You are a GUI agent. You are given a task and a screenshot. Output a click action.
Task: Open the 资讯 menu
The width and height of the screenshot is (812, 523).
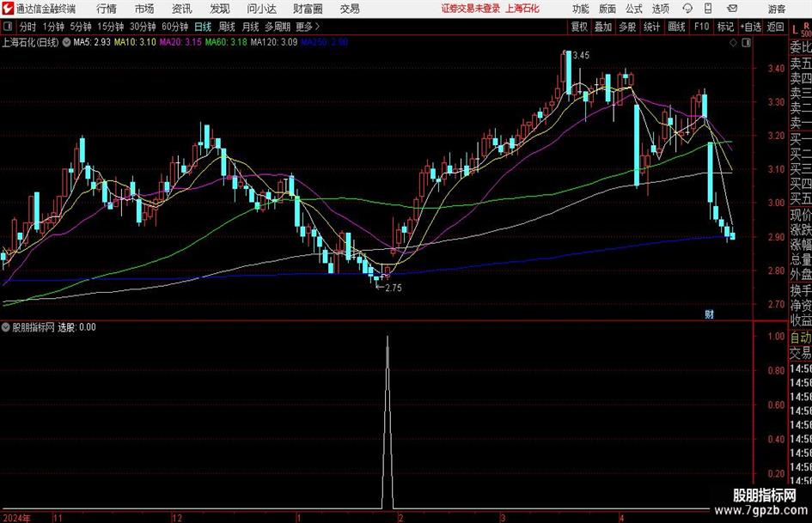coord(182,9)
